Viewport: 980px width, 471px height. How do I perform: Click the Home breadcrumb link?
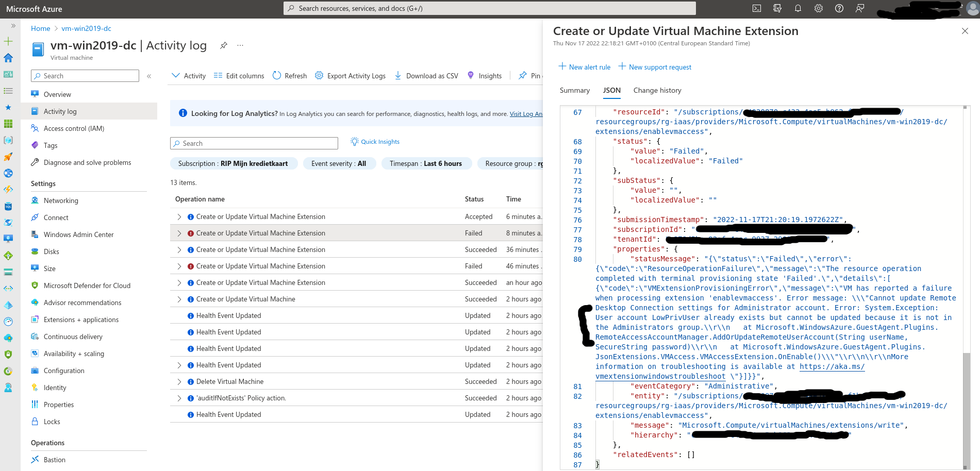(x=41, y=28)
